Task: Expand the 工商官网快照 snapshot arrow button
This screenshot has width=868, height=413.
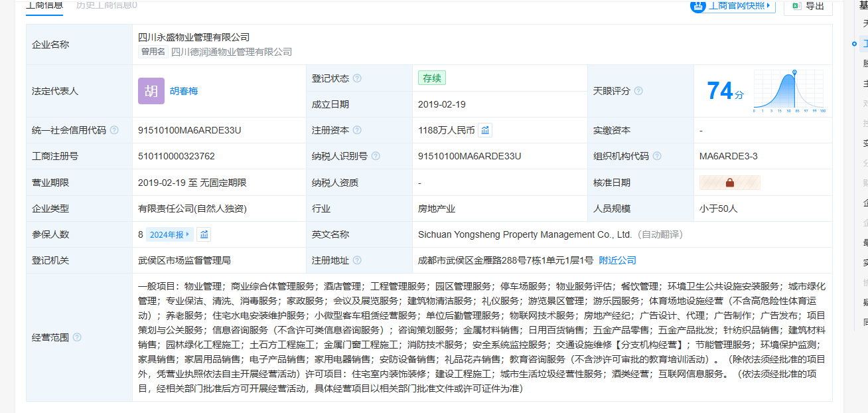Action: pos(768,6)
